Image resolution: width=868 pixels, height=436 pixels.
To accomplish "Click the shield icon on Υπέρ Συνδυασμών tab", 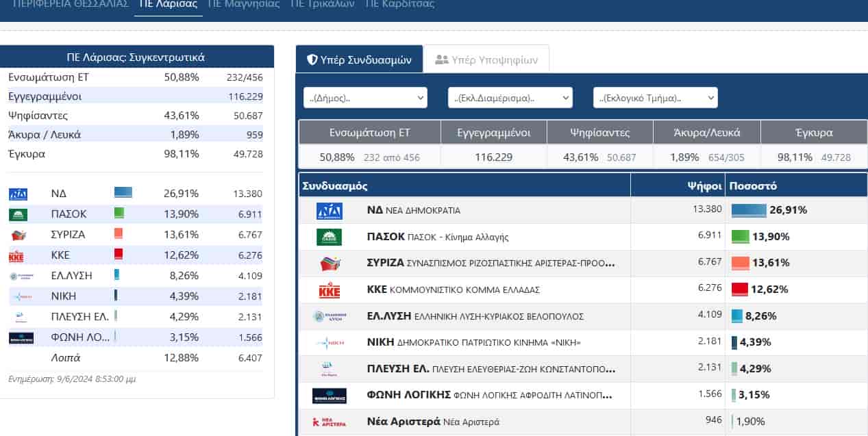I will tap(312, 60).
